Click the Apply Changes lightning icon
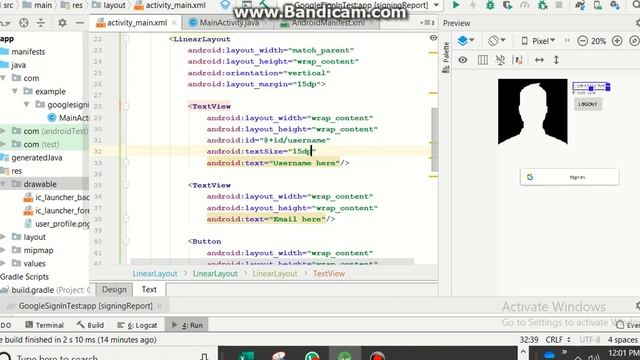This screenshot has width=640, height=360. pyautogui.click(x=473, y=5)
